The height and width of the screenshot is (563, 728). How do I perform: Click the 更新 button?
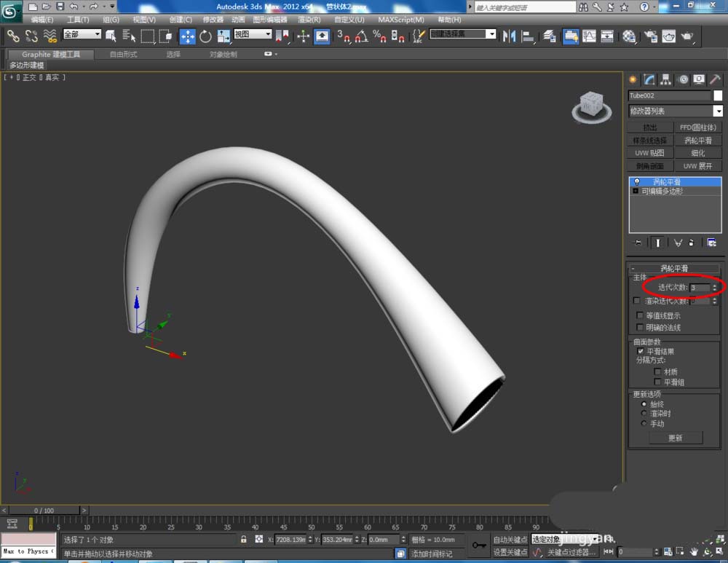coord(675,438)
